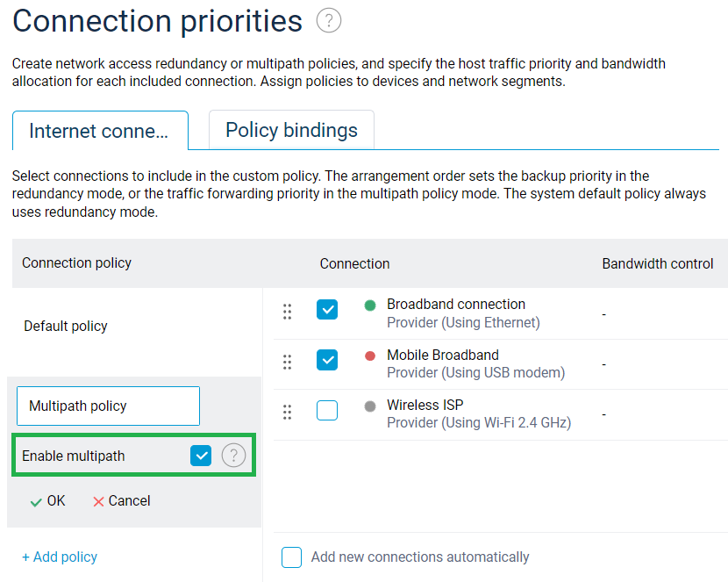Switch to the Policy bindings tab
This screenshot has height=582, width=728.
pyautogui.click(x=291, y=131)
